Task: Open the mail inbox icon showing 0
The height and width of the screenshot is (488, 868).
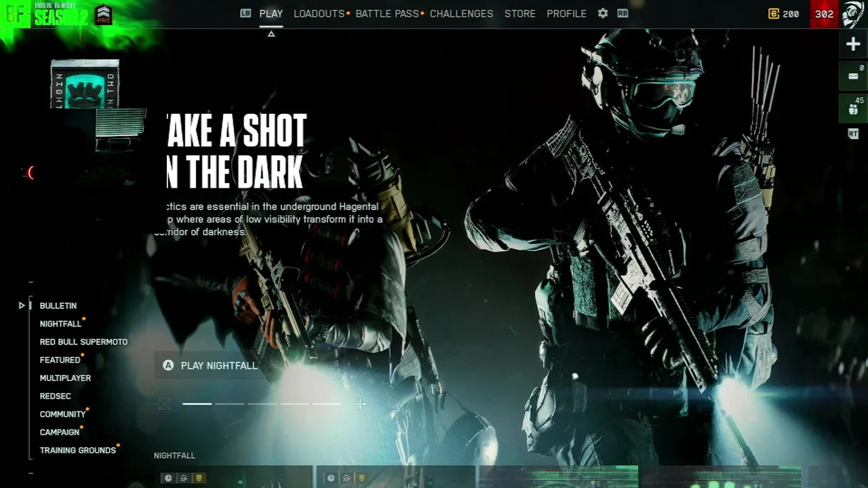Action: tap(853, 76)
